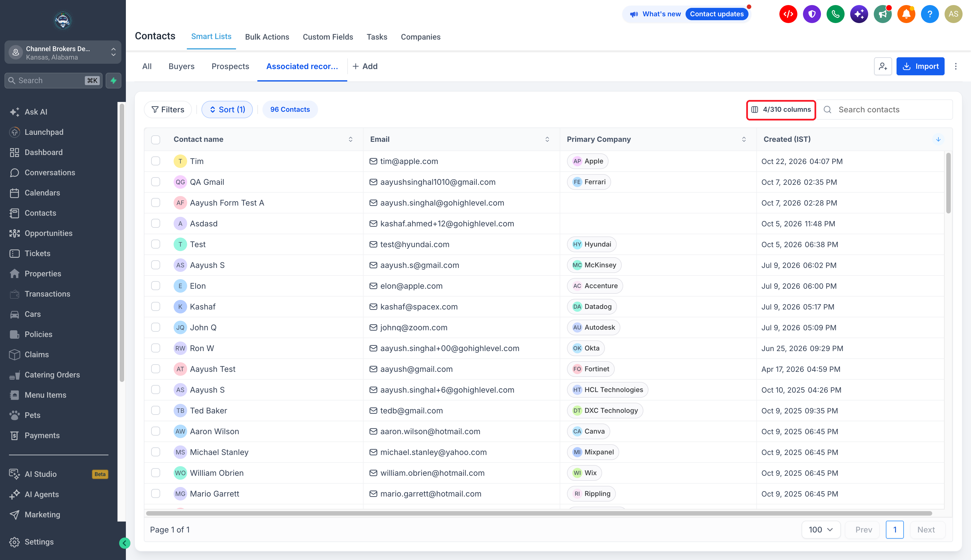
Task: Click the 4/310 columns button
Action: pyautogui.click(x=781, y=110)
